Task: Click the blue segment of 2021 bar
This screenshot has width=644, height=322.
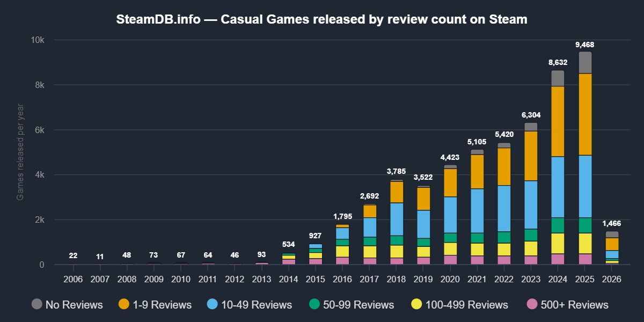Action: click(477, 210)
